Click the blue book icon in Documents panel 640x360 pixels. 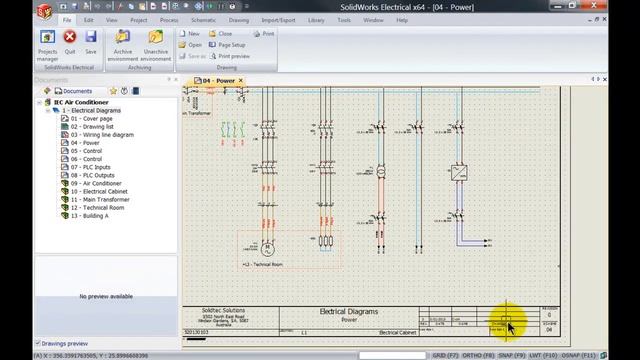tap(136, 91)
